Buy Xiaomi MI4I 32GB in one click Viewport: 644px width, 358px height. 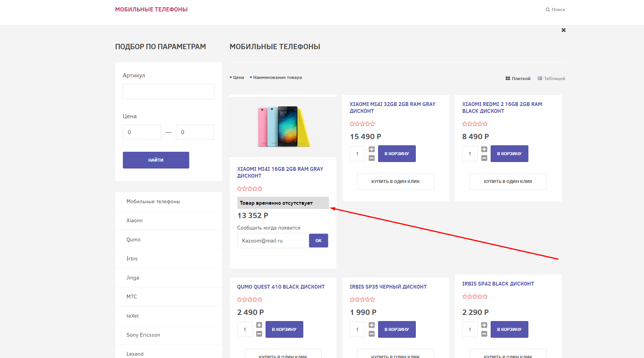point(396,181)
